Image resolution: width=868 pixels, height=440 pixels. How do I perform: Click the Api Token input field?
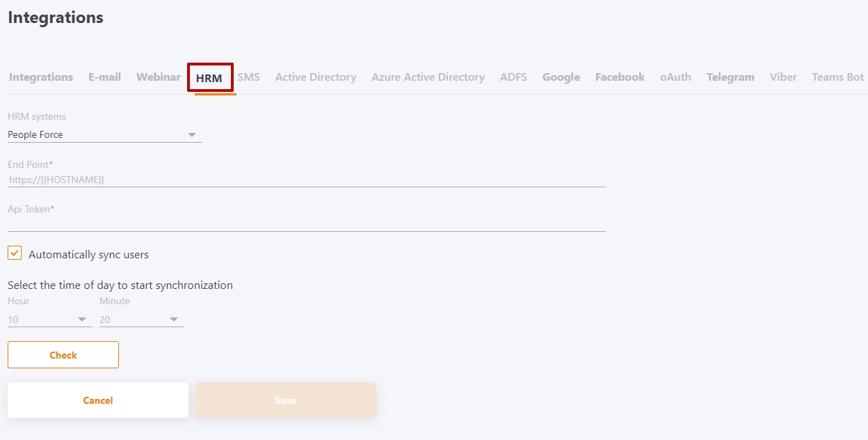point(307,223)
